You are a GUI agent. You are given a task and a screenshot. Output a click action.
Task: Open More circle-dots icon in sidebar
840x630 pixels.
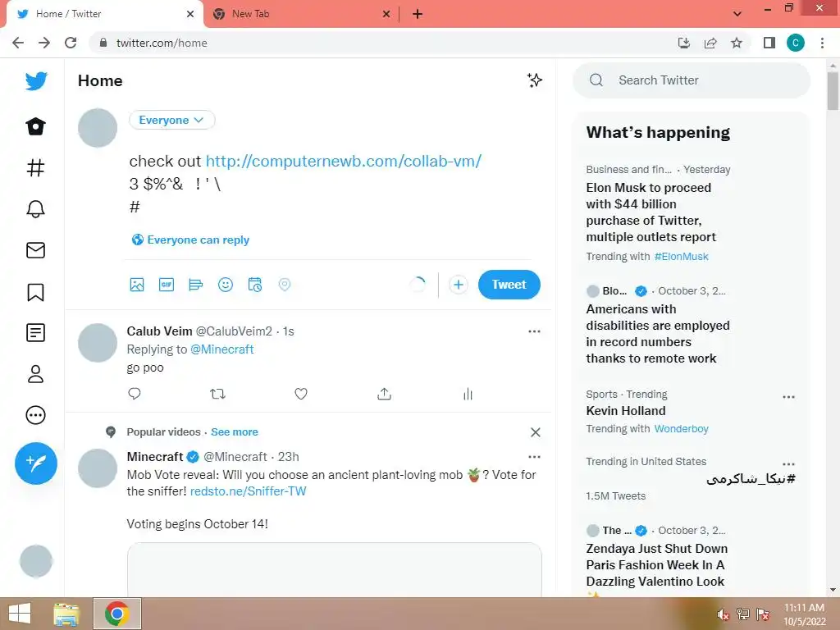[x=35, y=415]
